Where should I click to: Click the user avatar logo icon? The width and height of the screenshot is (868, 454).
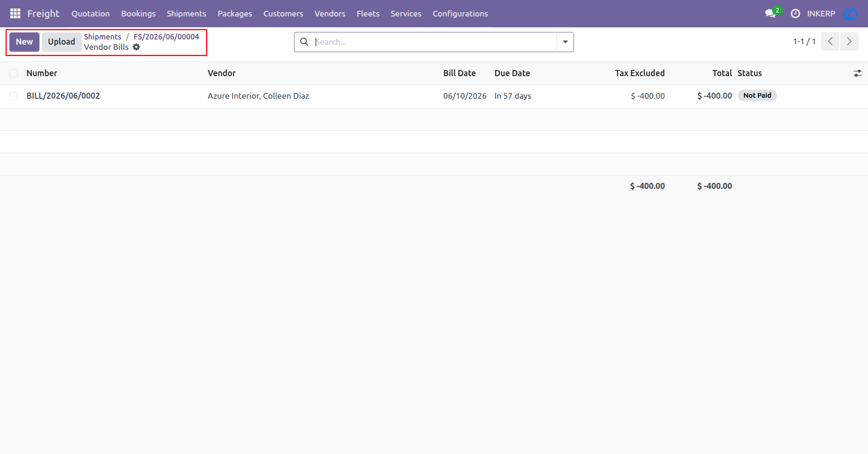(x=850, y=14)
